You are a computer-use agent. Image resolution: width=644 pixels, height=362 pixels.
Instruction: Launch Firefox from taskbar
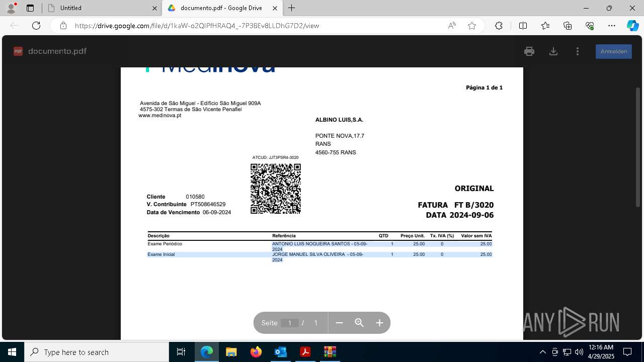coord(256,352)
